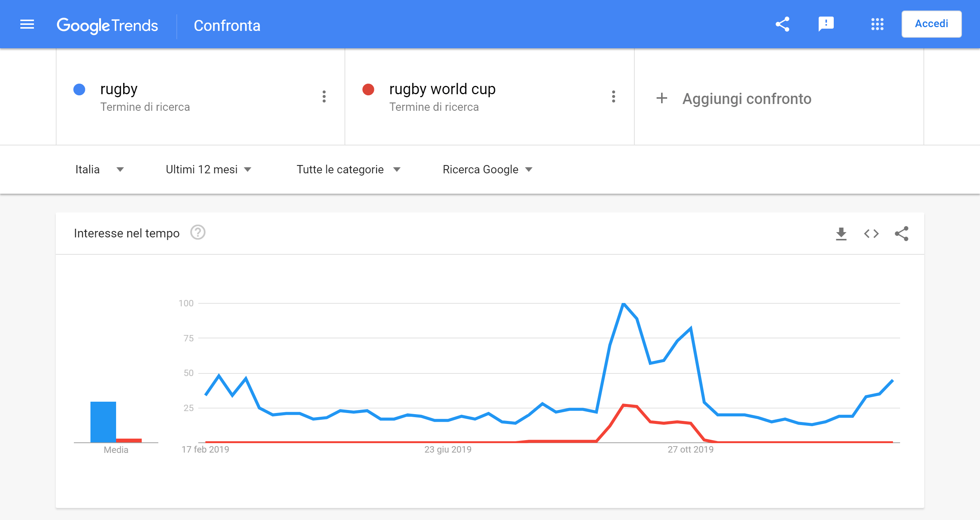This screenshot has height=520, width=980.
Task: Click the Accedi sign-in button
Action: [x=931, y=24]
